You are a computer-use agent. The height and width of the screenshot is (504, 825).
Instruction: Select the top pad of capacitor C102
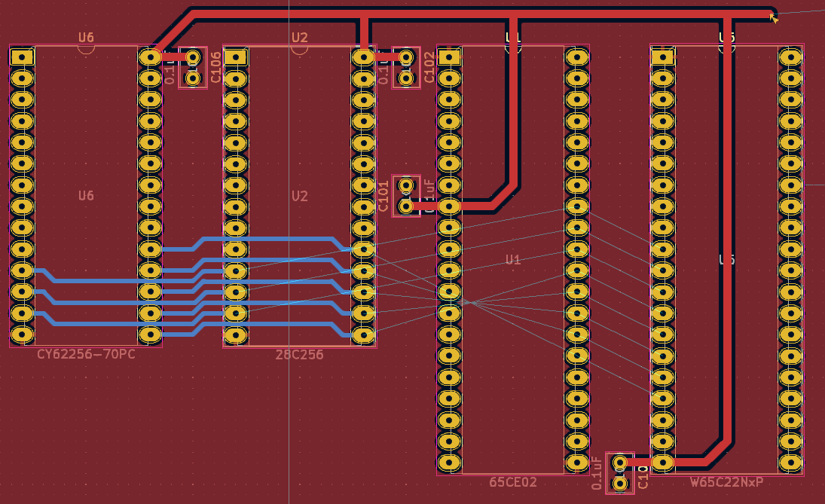point(406,57)
